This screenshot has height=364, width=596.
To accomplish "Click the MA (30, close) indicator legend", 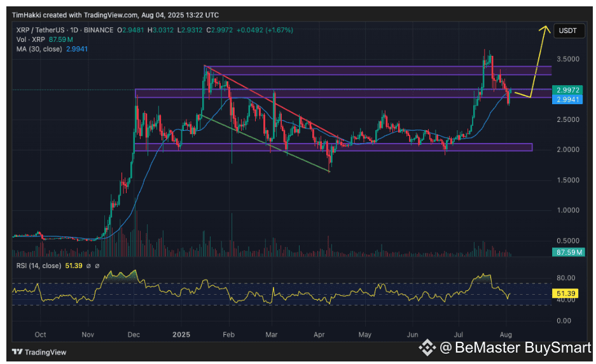I will tap(39, 49).
